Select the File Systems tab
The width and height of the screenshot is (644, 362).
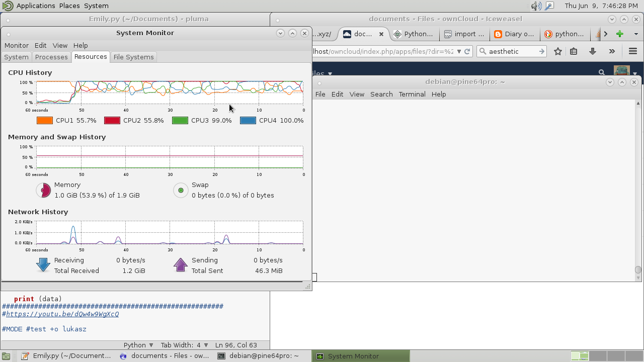tap(133, 57)
